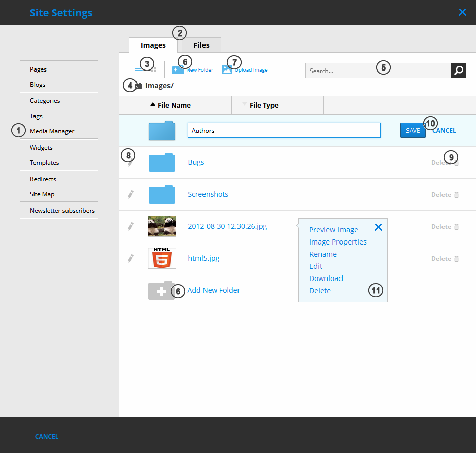Click the New Folder toolbar icon

[x=178, y=70]
